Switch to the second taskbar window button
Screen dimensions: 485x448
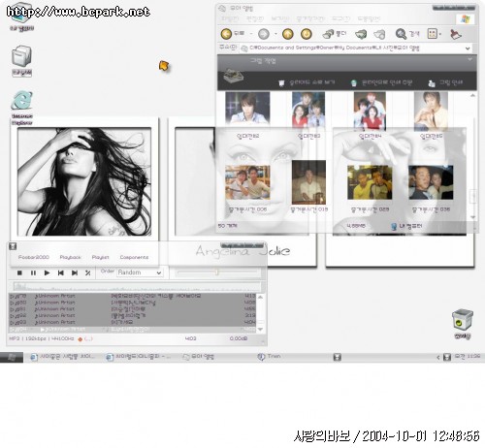[x=139, y=357]
